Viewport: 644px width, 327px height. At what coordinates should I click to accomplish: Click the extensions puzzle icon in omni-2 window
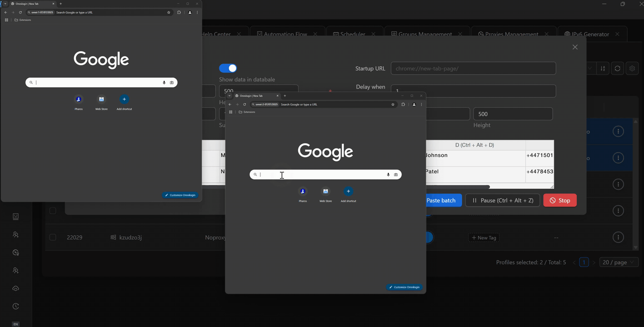[403, 104]
